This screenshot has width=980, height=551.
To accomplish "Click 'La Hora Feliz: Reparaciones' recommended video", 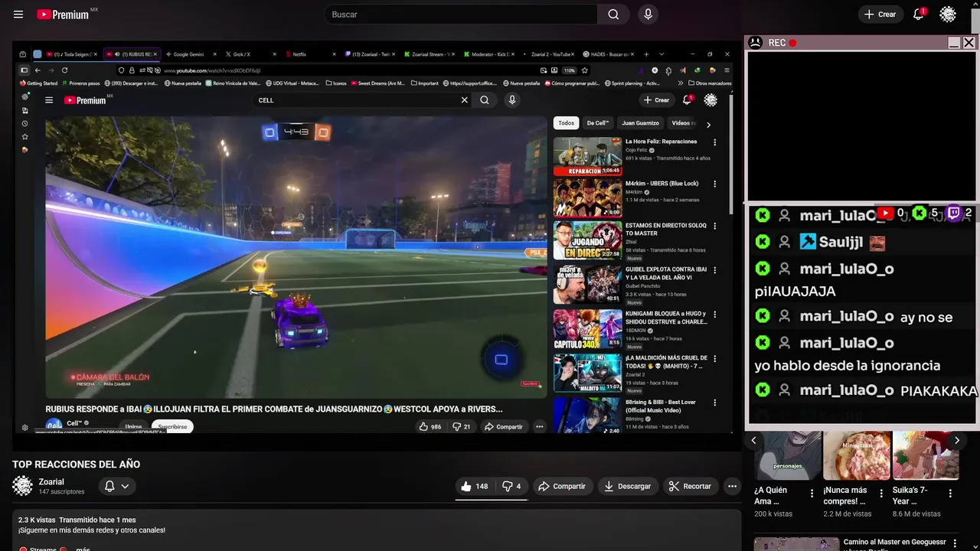I will tap(661, 142).
